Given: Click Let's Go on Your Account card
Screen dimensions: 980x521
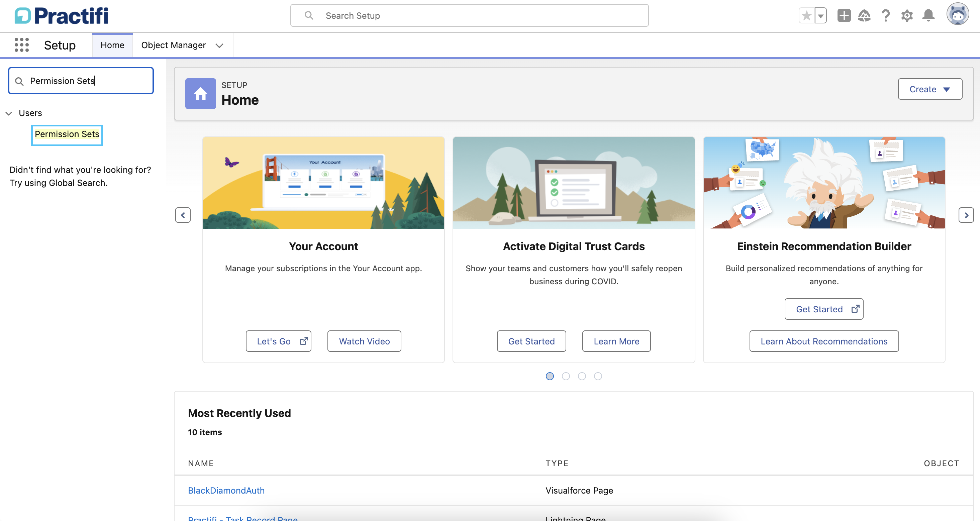Looking at the screenshot, I should coord(278,341).
